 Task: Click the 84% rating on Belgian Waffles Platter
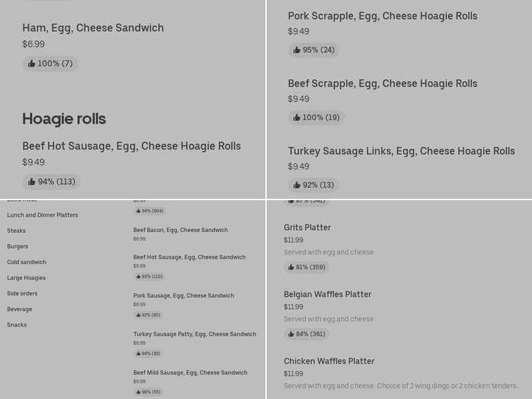[x=305, y=334]
